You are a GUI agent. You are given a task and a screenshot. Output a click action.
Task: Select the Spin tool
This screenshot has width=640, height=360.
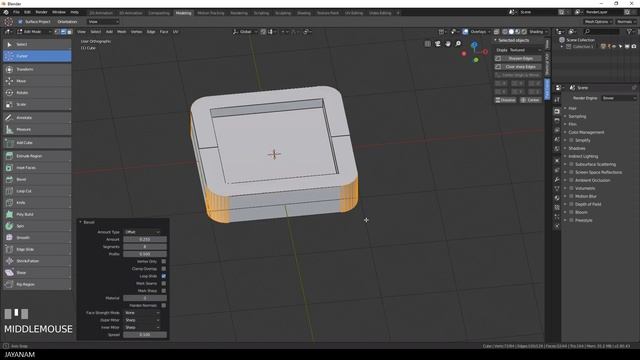click(37, 226)
